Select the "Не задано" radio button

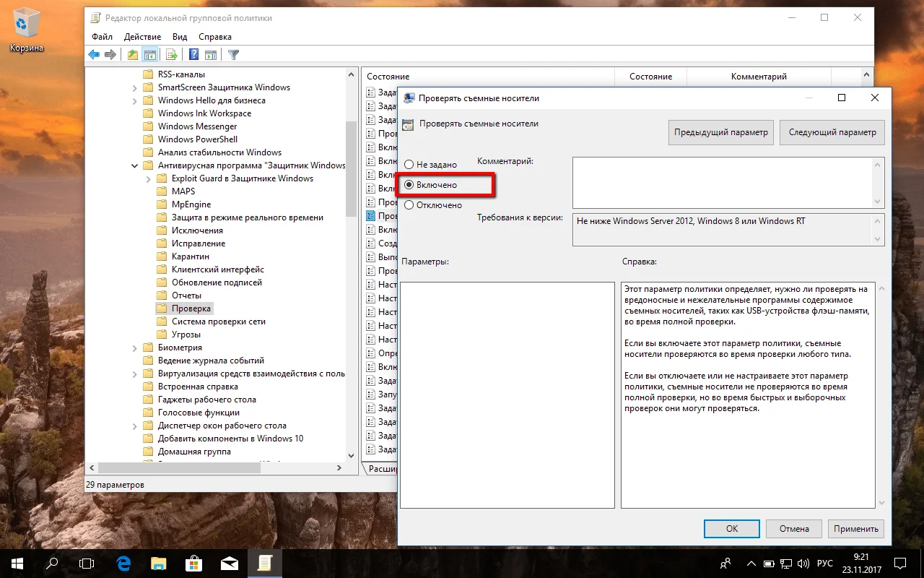click(409, 165)
